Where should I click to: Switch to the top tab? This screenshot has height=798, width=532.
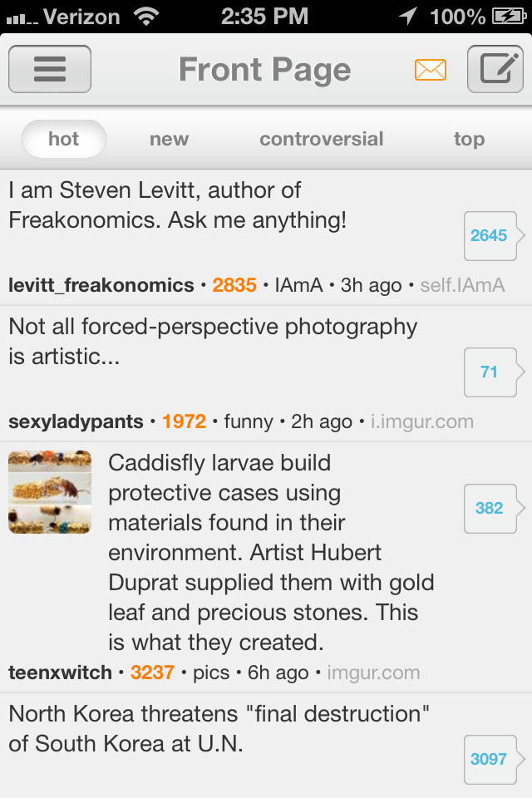pos(469,139)
